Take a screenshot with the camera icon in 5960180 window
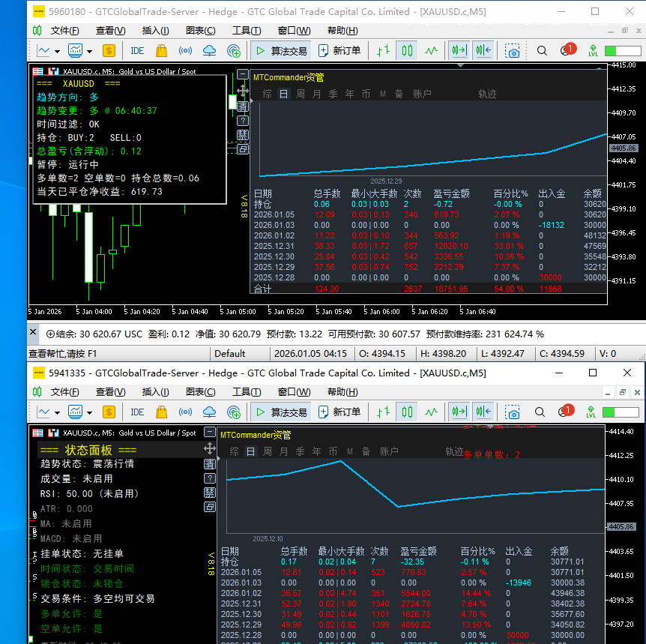 pyautogui.click(x=513, y=51)
